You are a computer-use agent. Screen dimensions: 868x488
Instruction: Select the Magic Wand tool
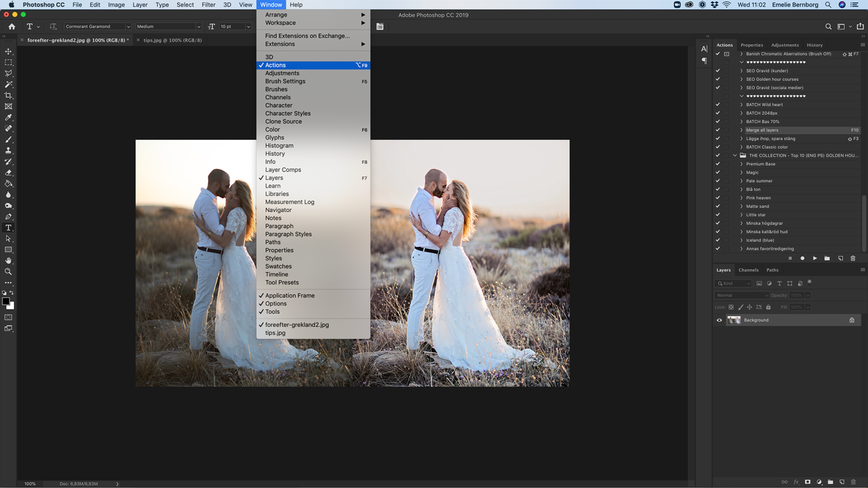pyautogui.click(x=9, y=84)
